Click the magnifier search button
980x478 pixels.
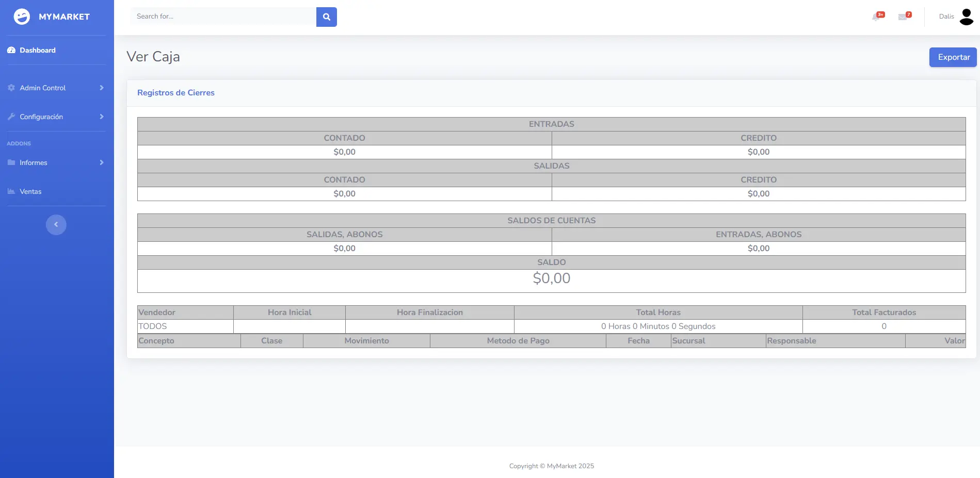(x=326, y=17)
